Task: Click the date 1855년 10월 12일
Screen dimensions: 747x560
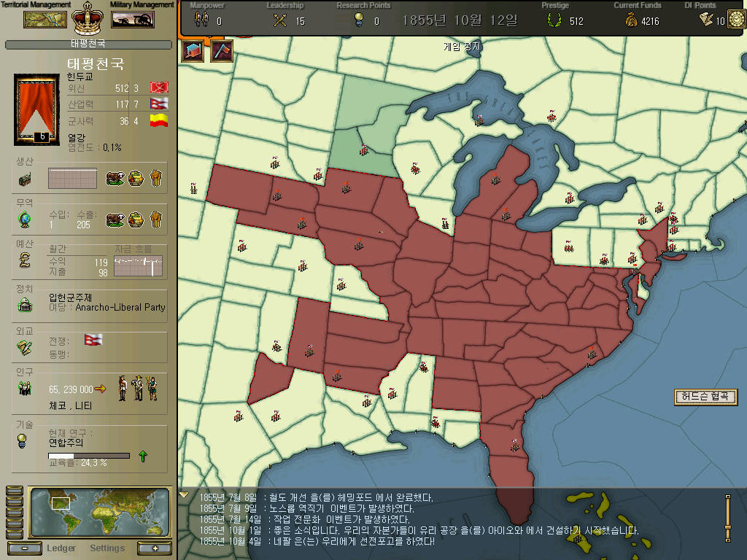Action: tap(460, 20)
